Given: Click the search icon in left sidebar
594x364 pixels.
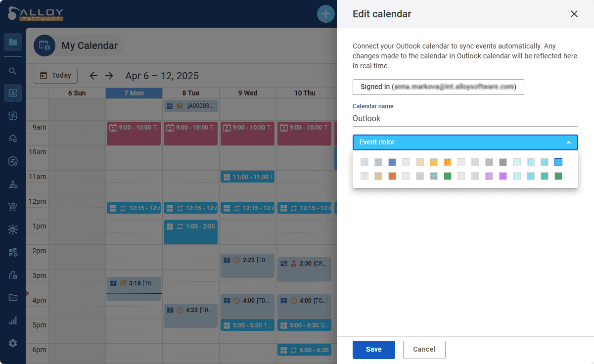Looking at the screenshot, I should tap(13, 71).
